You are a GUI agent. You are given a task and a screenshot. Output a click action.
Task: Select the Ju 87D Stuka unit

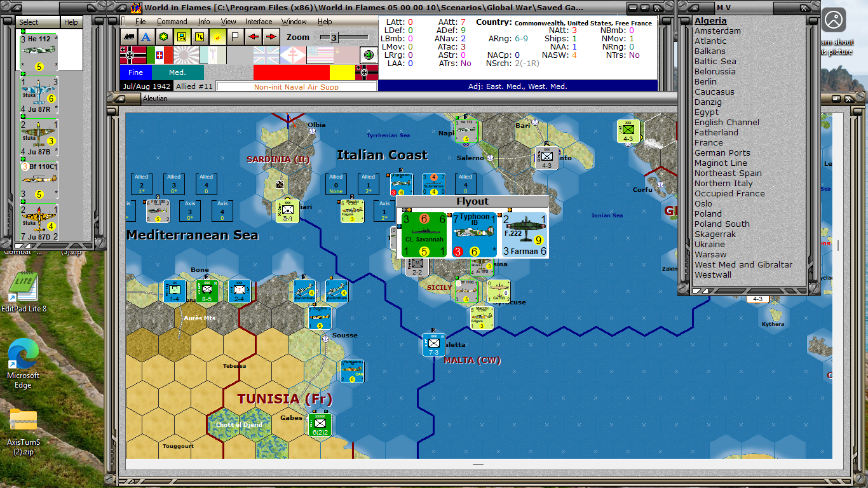[x=39, y=222]
